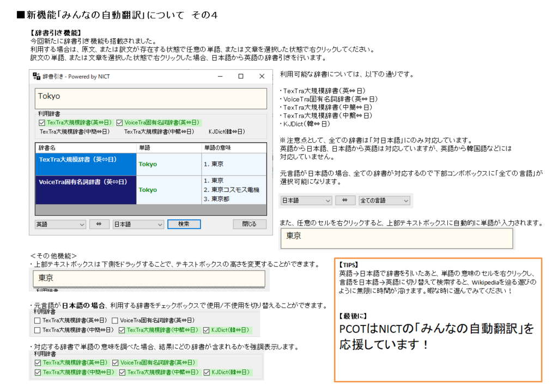Click the ⇔ swap button in the dialog
This screenshot has height=392, width=558.
(99, 224)
